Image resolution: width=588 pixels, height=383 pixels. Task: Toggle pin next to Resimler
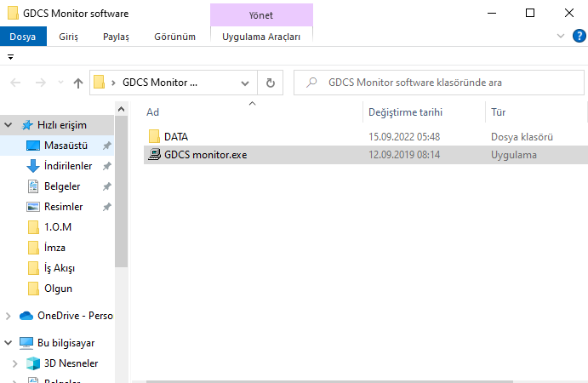106,207
